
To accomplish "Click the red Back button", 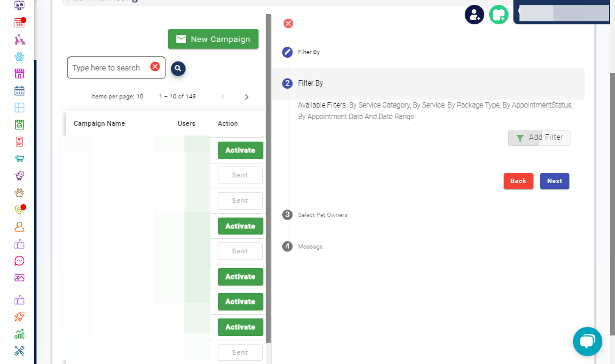I will point(518,181).
